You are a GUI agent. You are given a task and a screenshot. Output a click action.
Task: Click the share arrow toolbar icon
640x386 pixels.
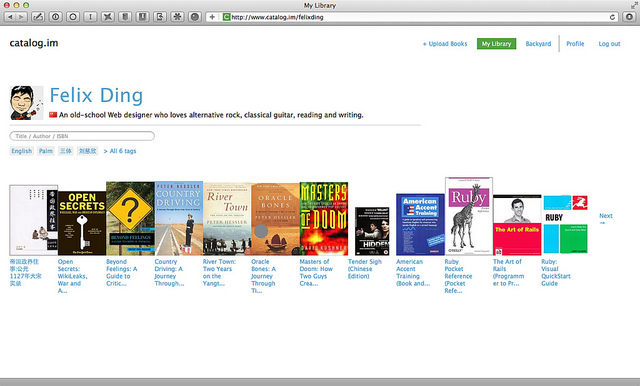(160, 17)
